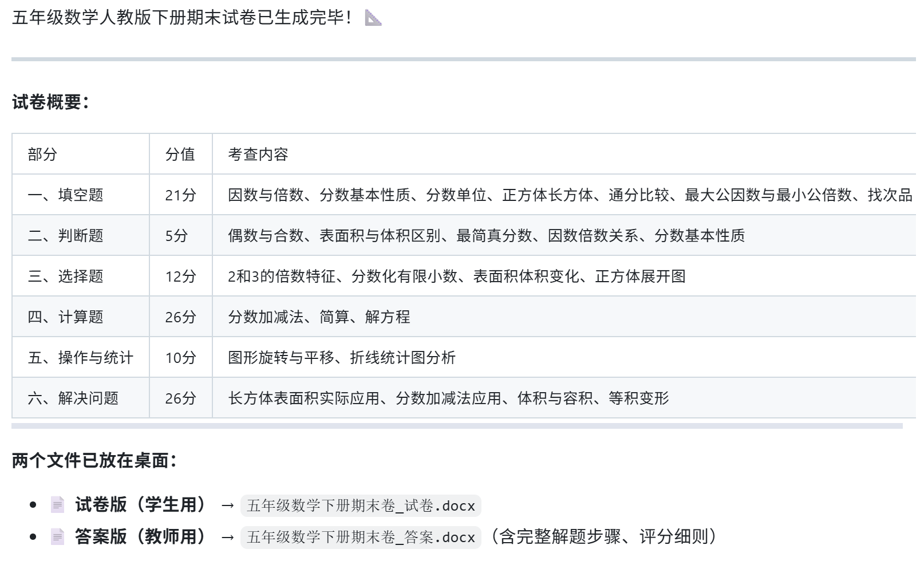
Task: Click the 21分 score cell
Action: (180, 195)
